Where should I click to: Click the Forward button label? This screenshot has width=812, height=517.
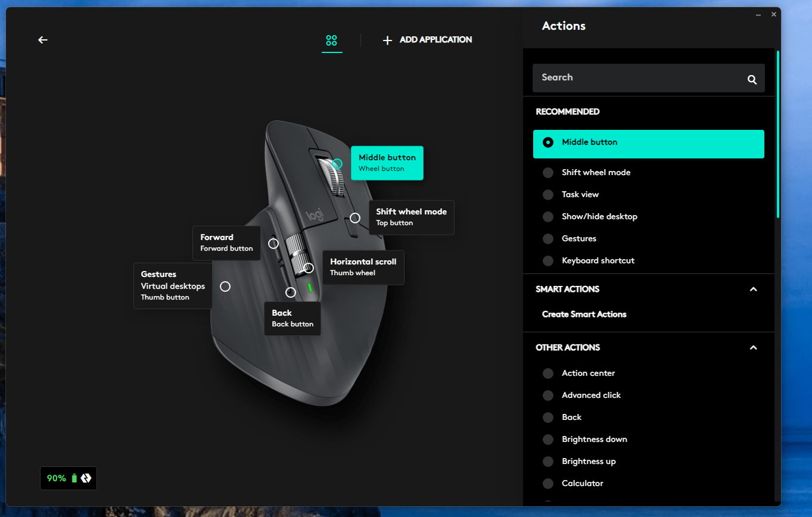[226, 242]
